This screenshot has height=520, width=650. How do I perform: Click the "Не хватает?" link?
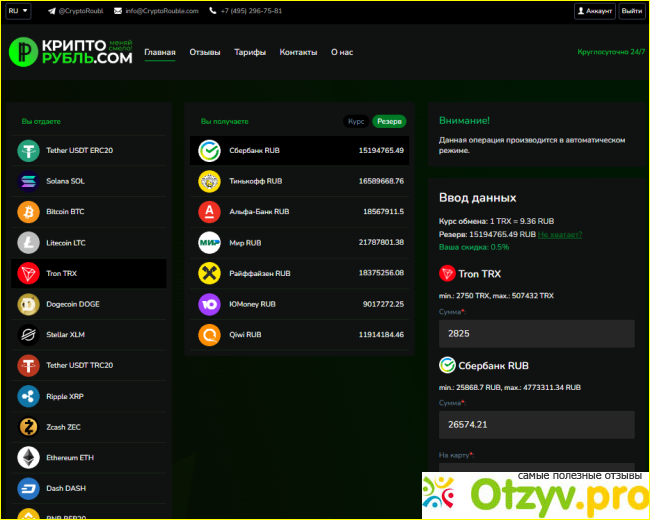point(560,234)
